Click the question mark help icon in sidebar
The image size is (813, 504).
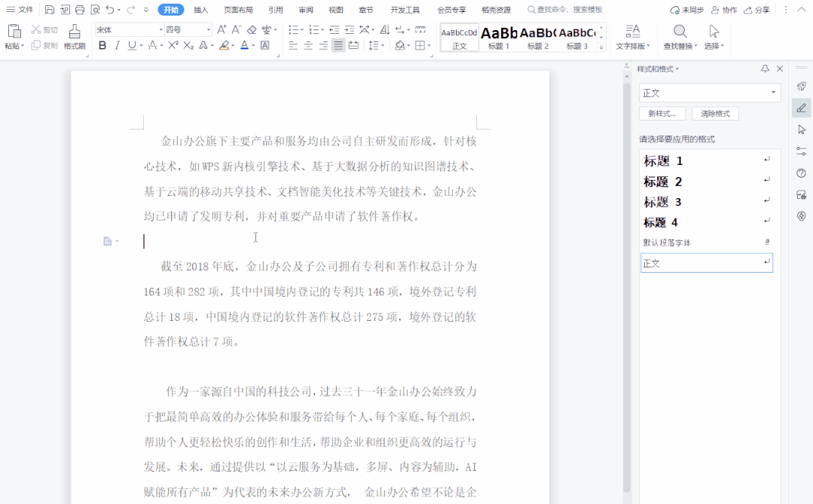(x=801, y=173)
